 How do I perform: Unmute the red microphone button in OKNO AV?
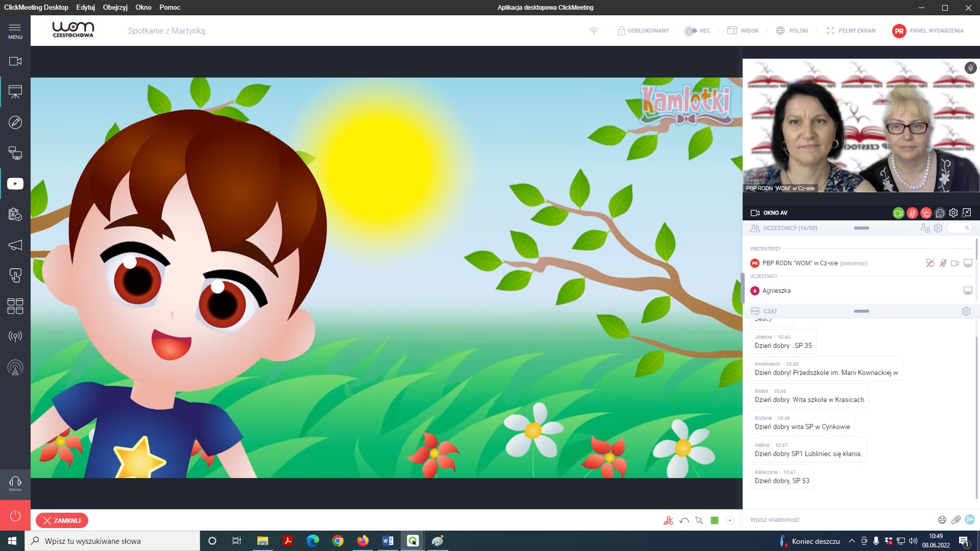pyautogui.click(x=912, y=213)
